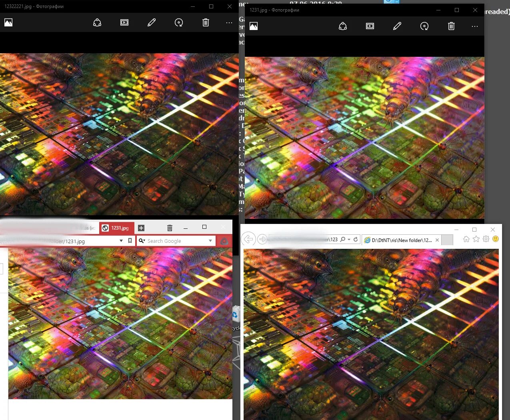This screenshot has width=510, height=420.
Task: Click the image shown in Internet Explorer
Action: 371,334
